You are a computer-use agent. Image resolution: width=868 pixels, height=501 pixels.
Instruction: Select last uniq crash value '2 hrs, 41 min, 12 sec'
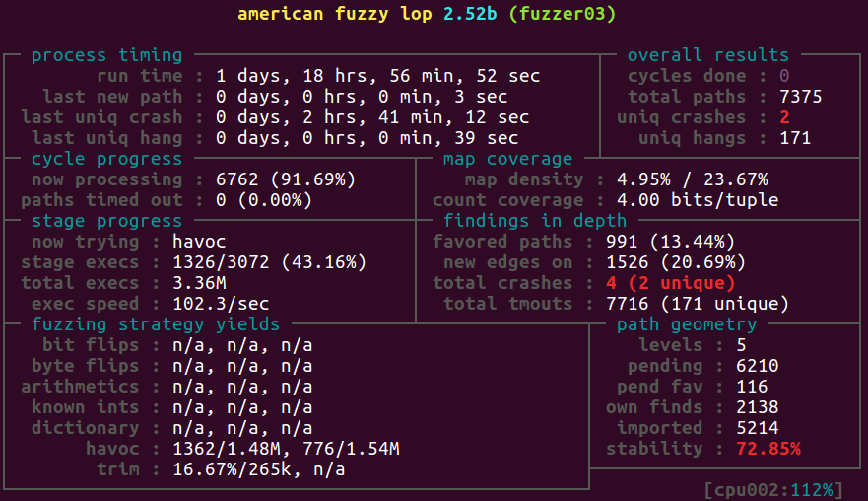(416, 117)
